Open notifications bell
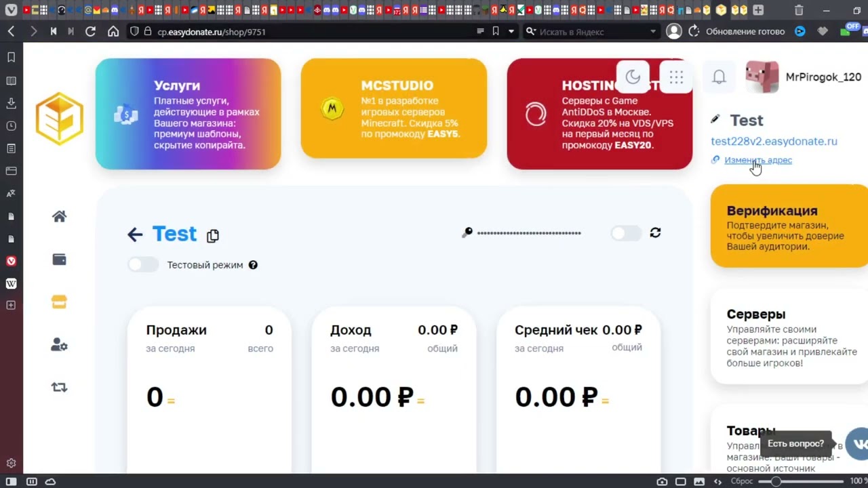Screen dimensions: 868x488 click(x=719, y=77)
